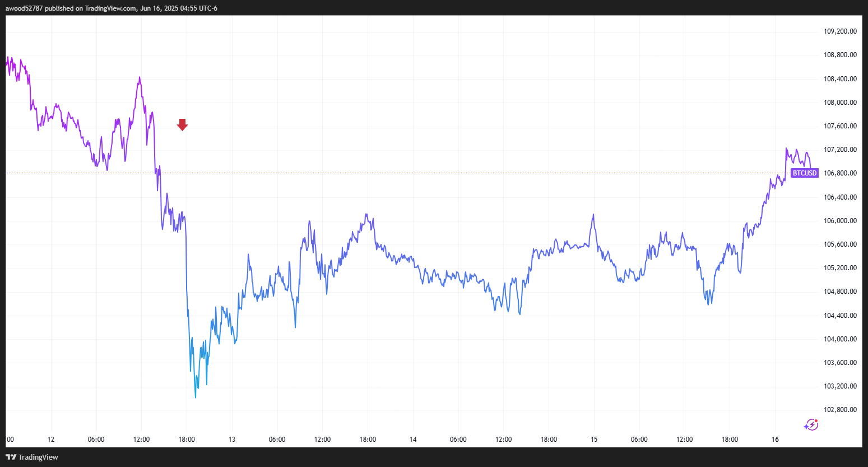Click the red down arrow marker
868x467 pixels.
tap(182, 124)
